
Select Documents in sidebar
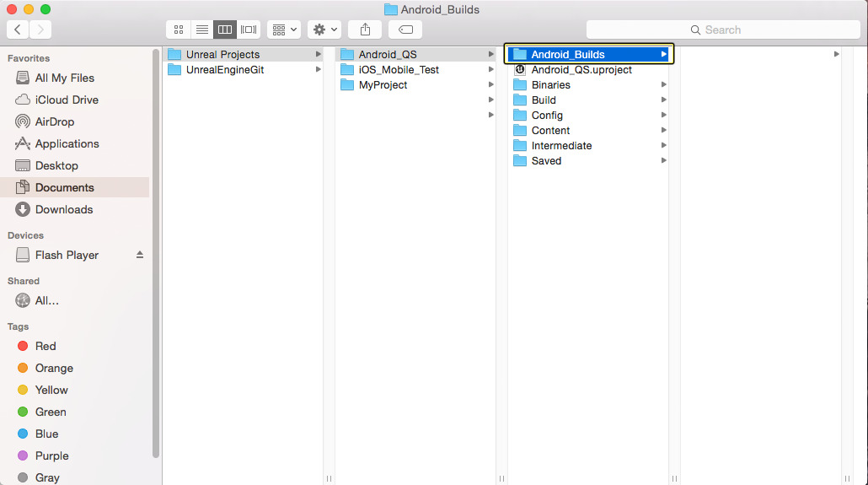(x=75, y=187)
